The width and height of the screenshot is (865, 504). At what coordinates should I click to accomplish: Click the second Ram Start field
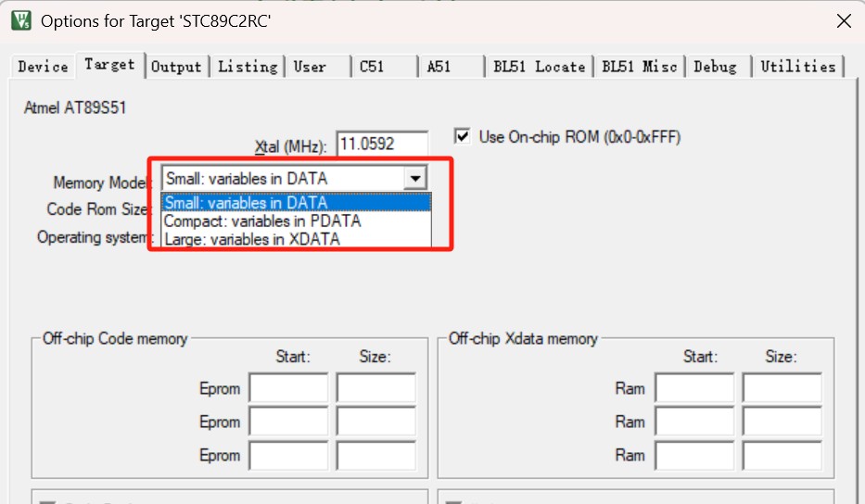pos(694,422)
